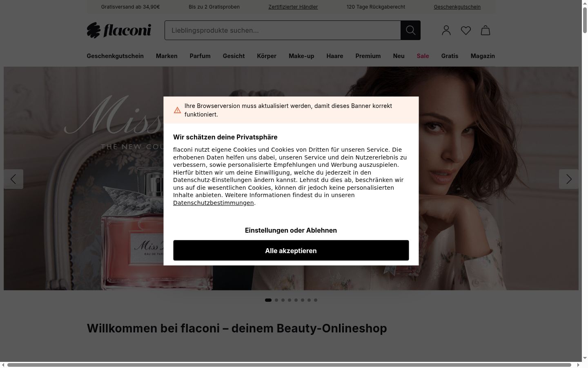The height and width of the screenshot is (368, 588).
Task: Select the fourth carousel dot
Action: [x=290, y=300]
